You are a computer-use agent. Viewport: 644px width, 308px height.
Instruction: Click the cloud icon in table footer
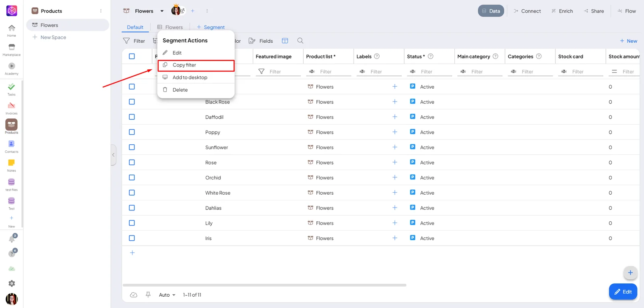(134, 295)
